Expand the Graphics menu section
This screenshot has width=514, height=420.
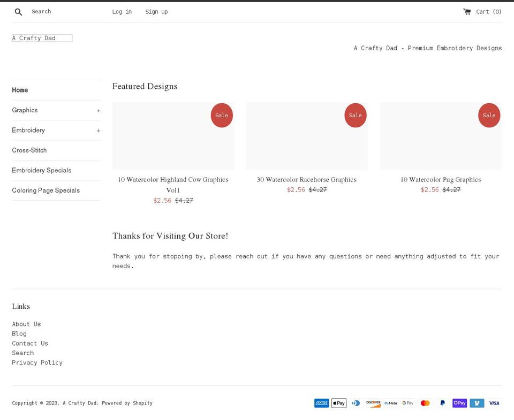99,110
